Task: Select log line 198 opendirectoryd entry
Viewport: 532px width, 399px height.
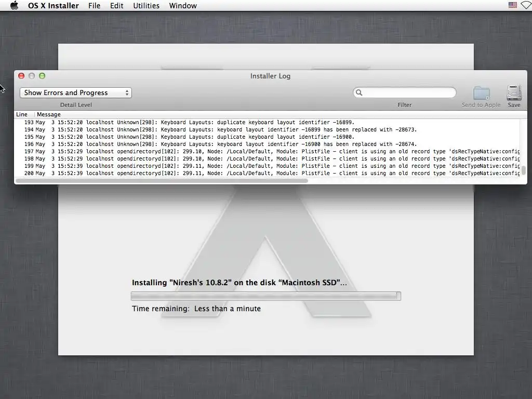Action: pyautogui.click(x=267, y=159)
